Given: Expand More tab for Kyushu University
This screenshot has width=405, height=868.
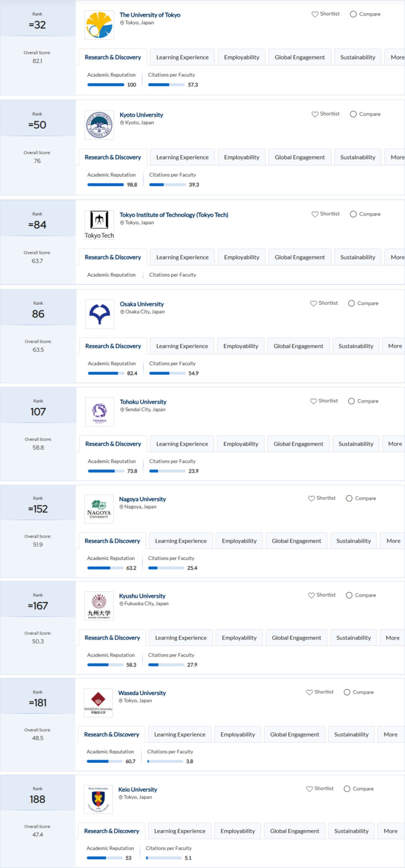Looking at the screenshot, I should pyautogui.click(x=392, y=638).
